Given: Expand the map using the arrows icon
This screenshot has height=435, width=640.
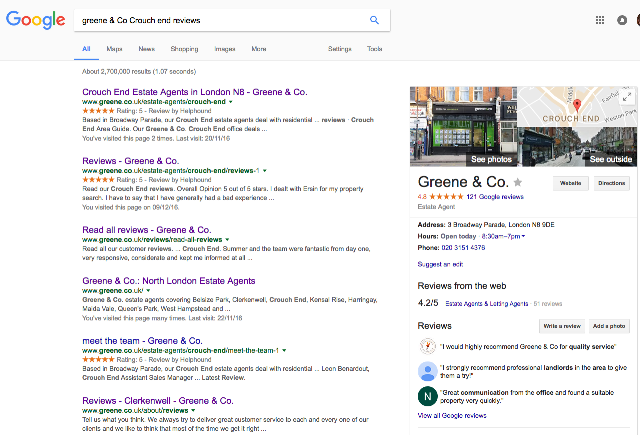Looking at the screenshot, I should [x=627, y=97].
